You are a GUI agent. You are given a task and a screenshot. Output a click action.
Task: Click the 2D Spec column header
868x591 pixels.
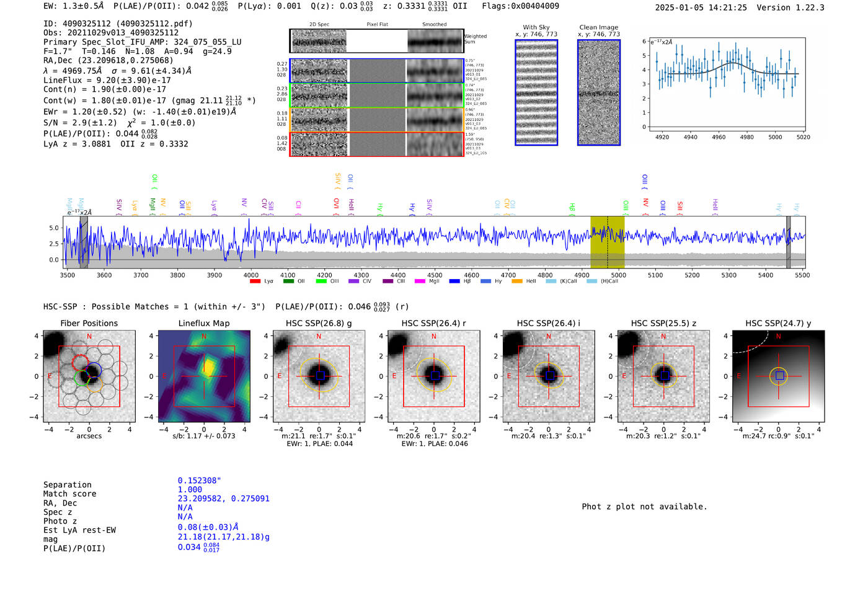click(319, 25)
